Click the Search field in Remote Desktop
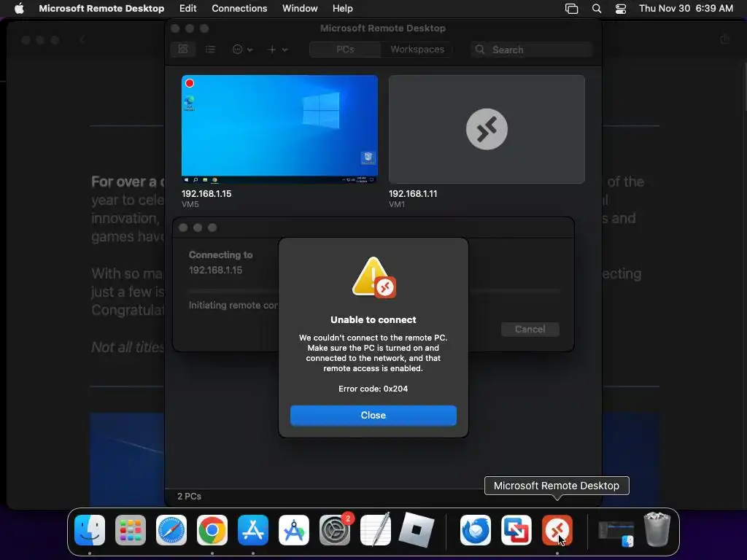Viewport: 747px width, 560px height. 532,50
